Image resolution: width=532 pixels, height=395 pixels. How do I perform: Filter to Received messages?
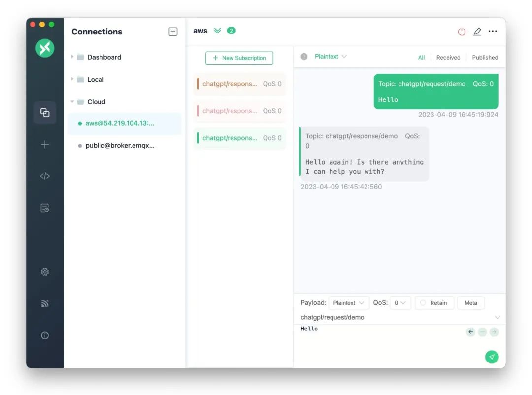coord(448,57)
